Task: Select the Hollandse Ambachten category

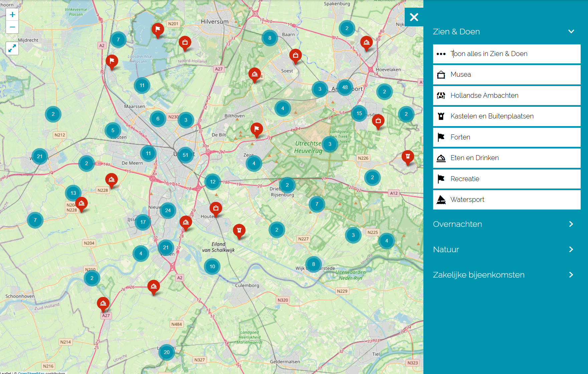Action: coord(507,95)
